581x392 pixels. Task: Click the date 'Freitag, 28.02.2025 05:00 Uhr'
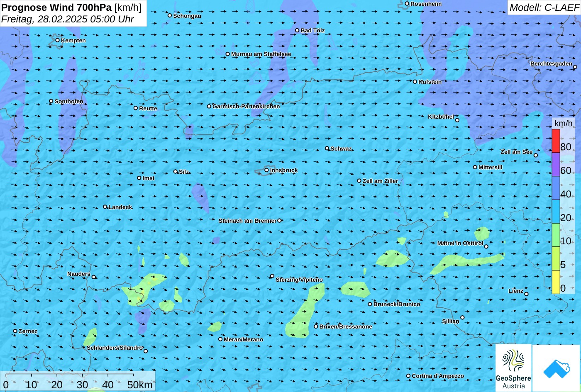pos(68,19)
